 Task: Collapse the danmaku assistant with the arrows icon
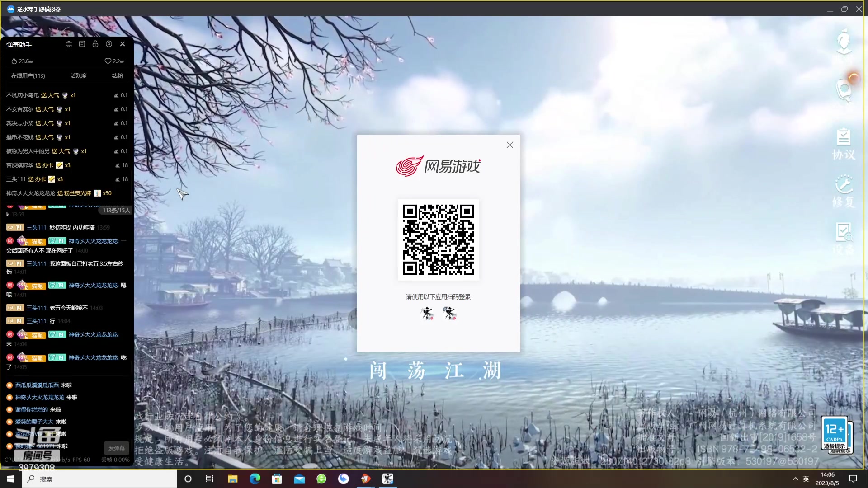tap(68, 44)
